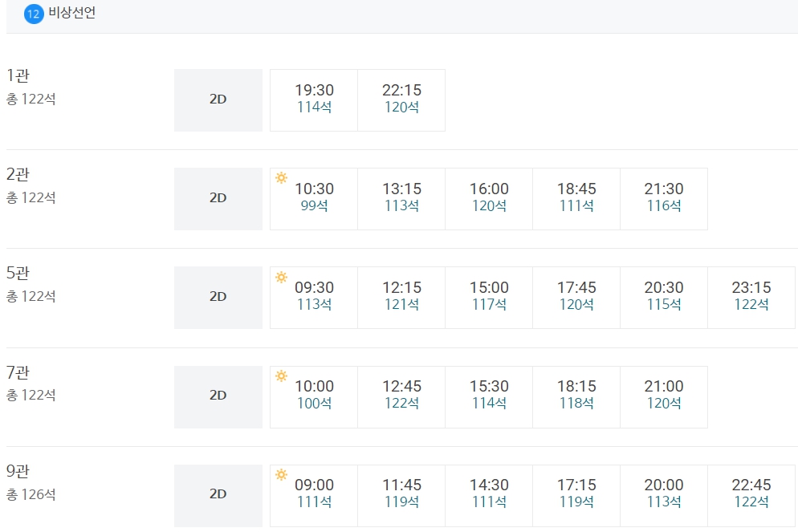This screenshot has height=532, width=798.
Task: Click the 비상선언 movie title
Action: coord(72,13)
